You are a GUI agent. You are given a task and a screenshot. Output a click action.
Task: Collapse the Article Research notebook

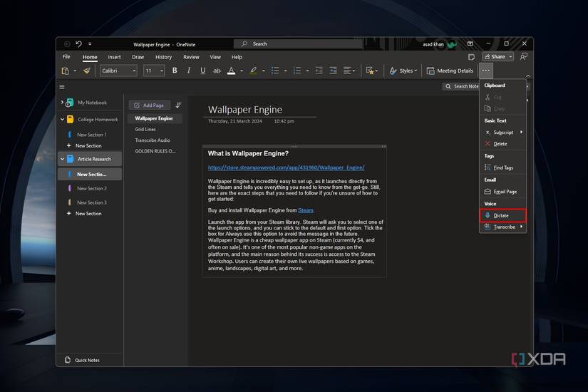(62, 159)
